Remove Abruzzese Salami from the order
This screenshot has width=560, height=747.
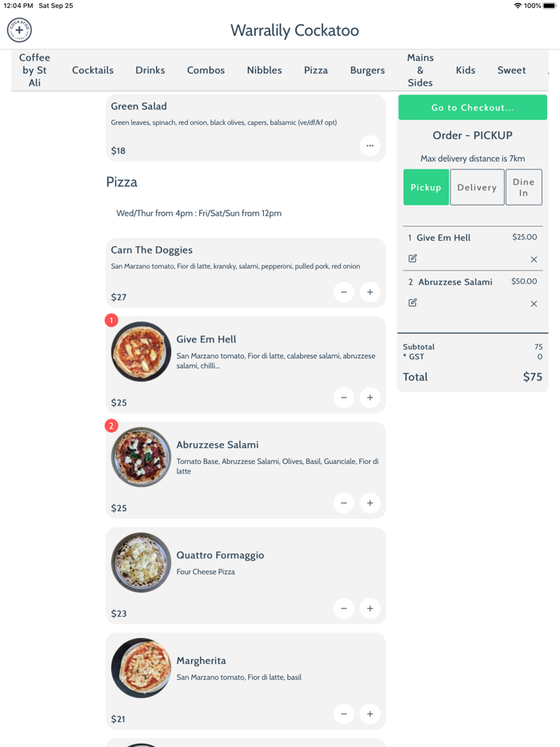click(x=534, y=304)
